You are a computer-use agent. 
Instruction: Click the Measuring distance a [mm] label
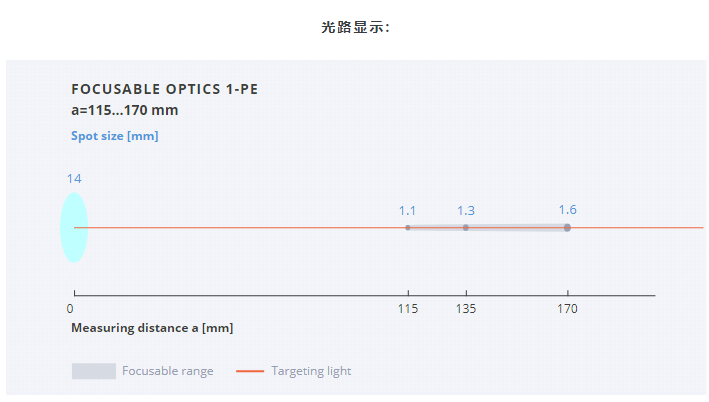coord(152,328)
